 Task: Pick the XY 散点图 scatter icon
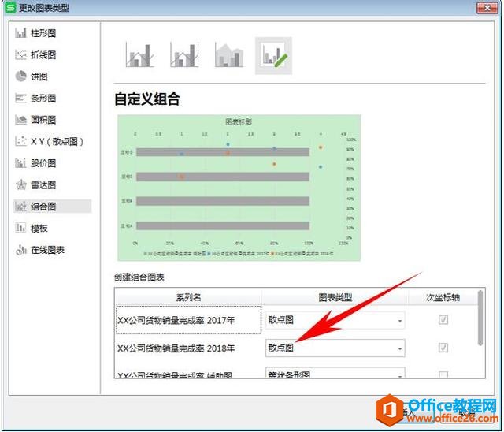point(20,141)
